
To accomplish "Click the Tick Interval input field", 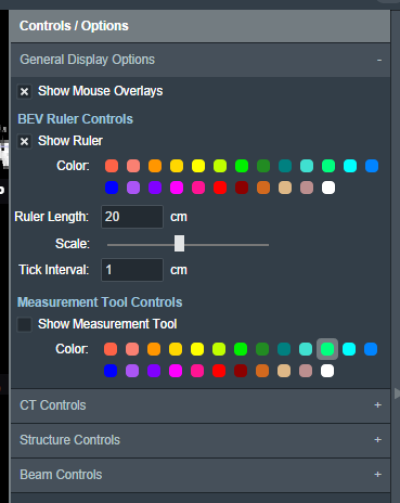I will coord(132,270).
